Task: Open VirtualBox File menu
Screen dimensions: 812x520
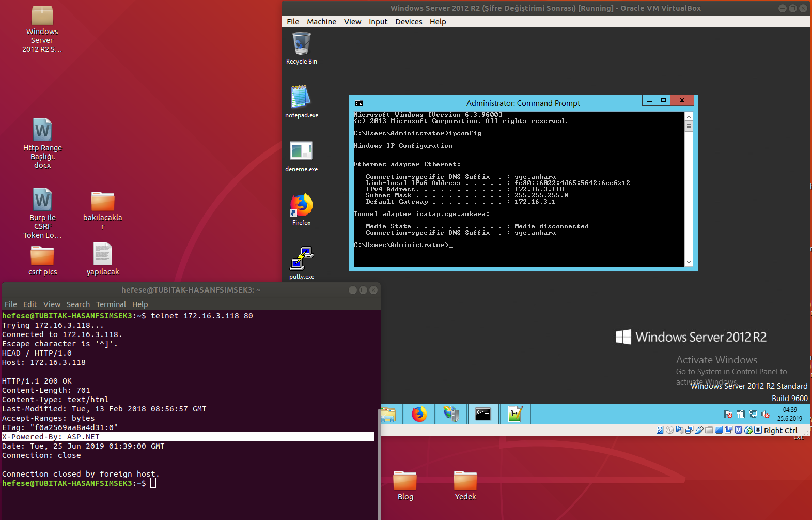Action: (293, 22)
